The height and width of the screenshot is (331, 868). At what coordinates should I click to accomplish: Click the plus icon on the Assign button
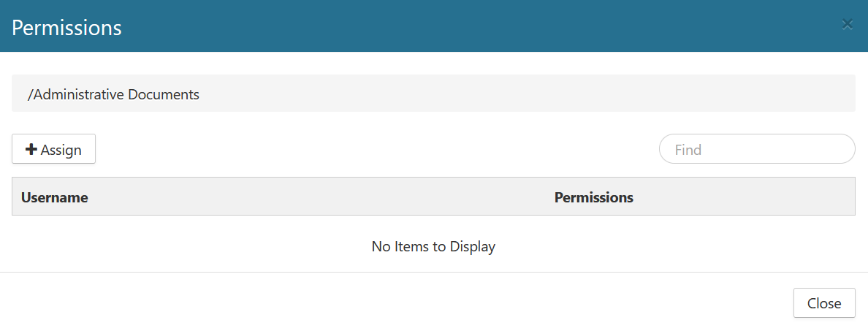[x=31, y=150]
